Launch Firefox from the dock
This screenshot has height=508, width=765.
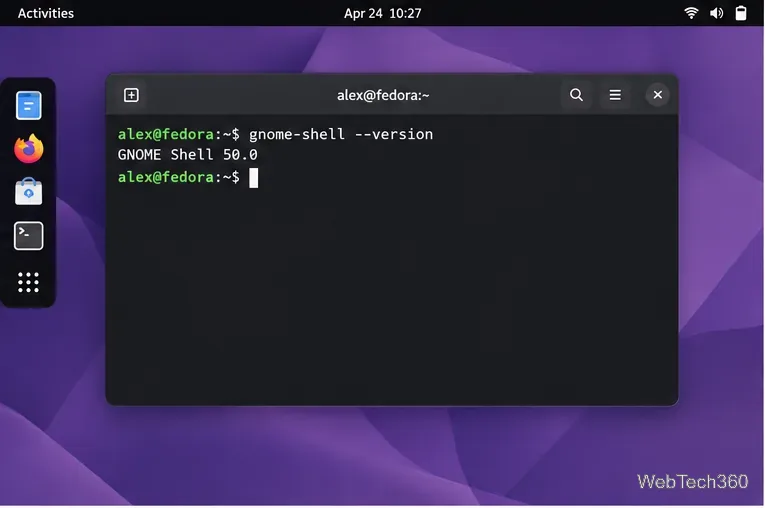click(x=28, y=148)
